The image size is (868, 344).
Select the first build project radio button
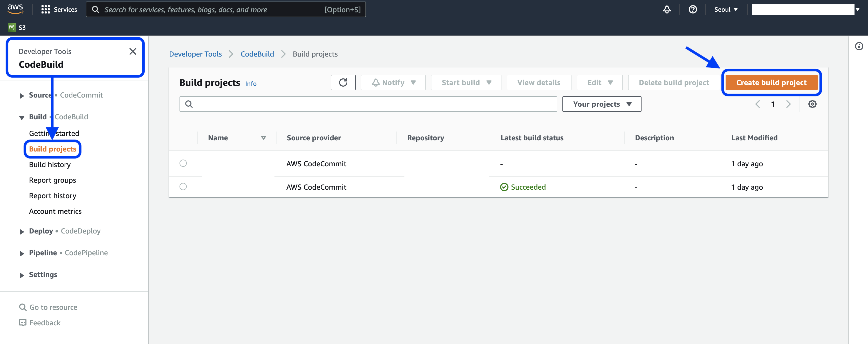pos(183,163)
